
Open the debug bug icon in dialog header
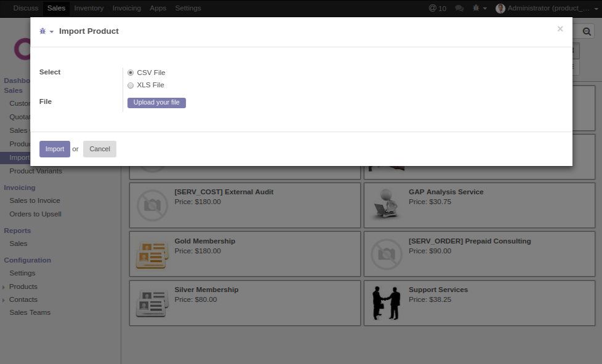coord(46,31)
